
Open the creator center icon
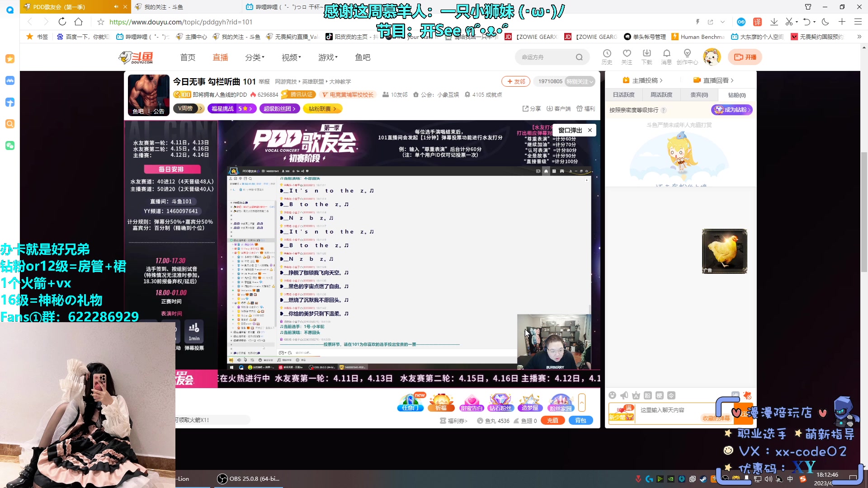coord(687,57)
